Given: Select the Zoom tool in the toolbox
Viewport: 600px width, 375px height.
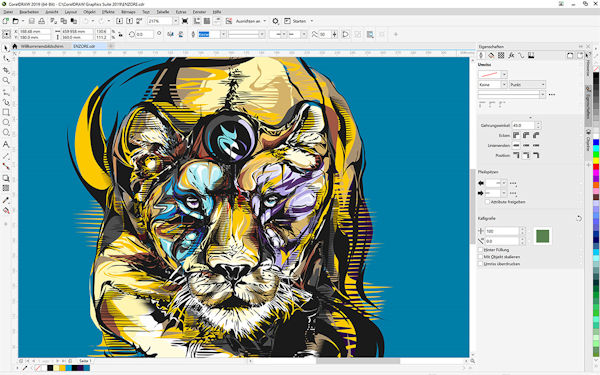Looking at the screenshot, I should (6, 80).
